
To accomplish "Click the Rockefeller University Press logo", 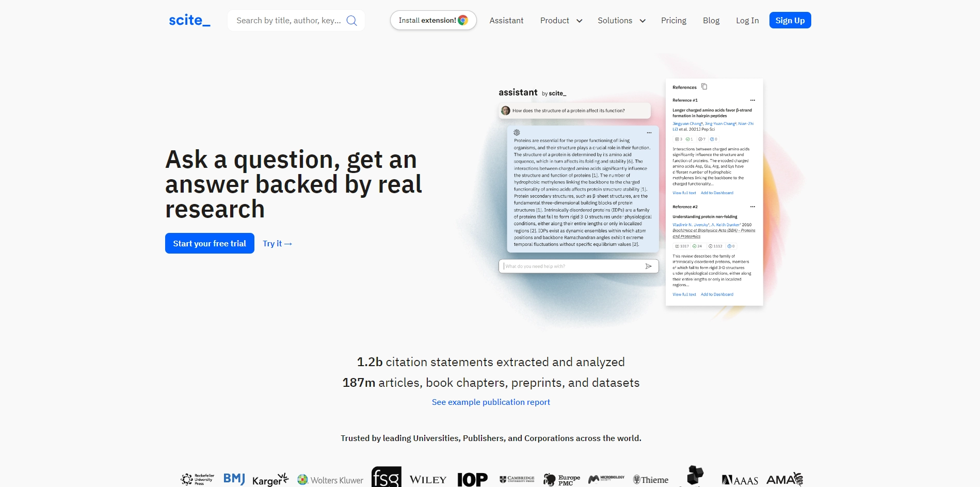I will coord(197,479).
